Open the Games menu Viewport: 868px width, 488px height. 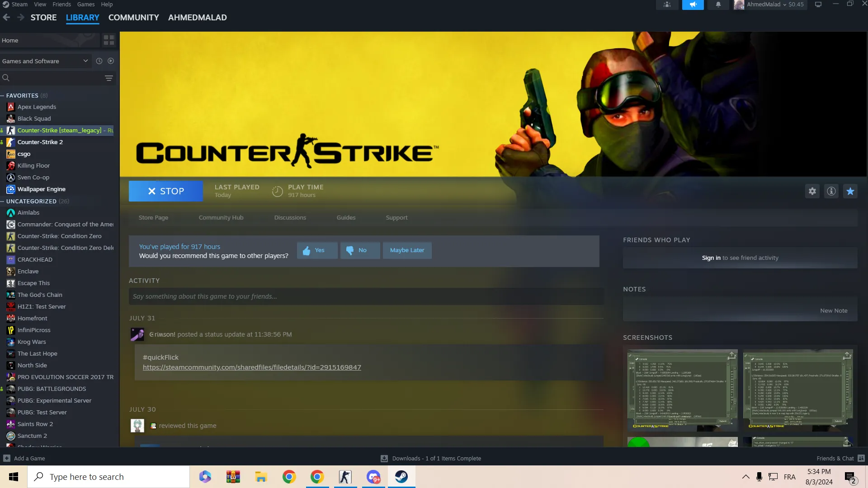click(85, 5)
